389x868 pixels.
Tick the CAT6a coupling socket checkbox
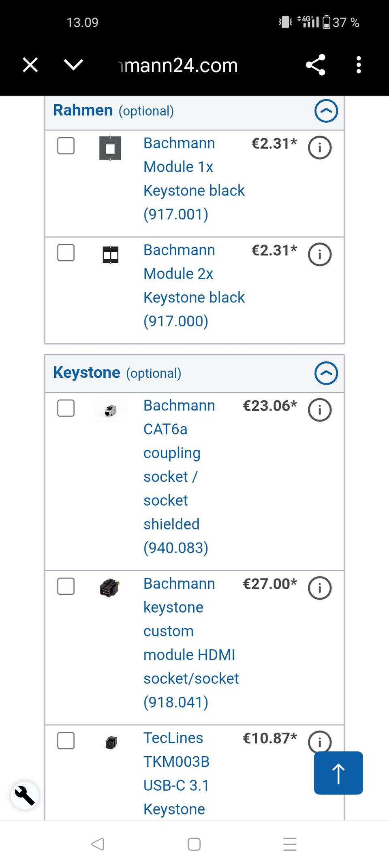(x=66, y=408)
